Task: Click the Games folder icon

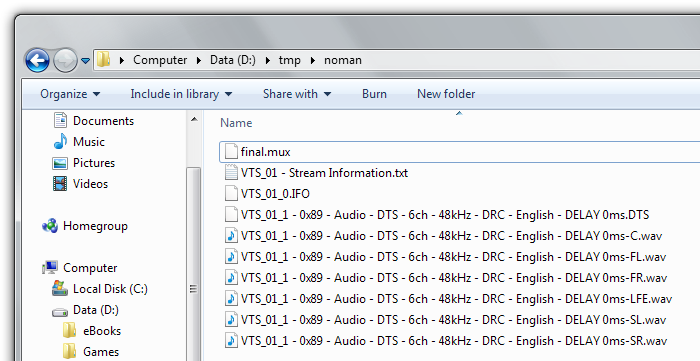Action: tap(70, 352)
